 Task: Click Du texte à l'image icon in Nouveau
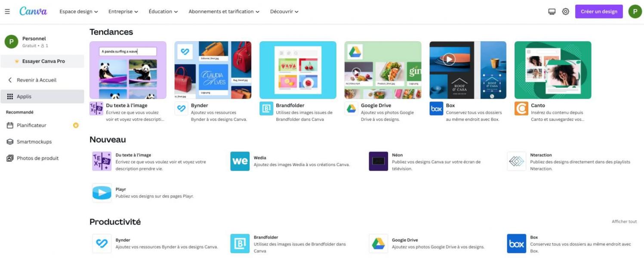pos(102,161)
